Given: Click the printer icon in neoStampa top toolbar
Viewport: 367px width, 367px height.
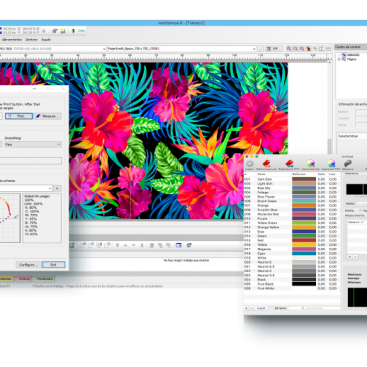Looking at the screenshot, I should click(x=55, y=31).
